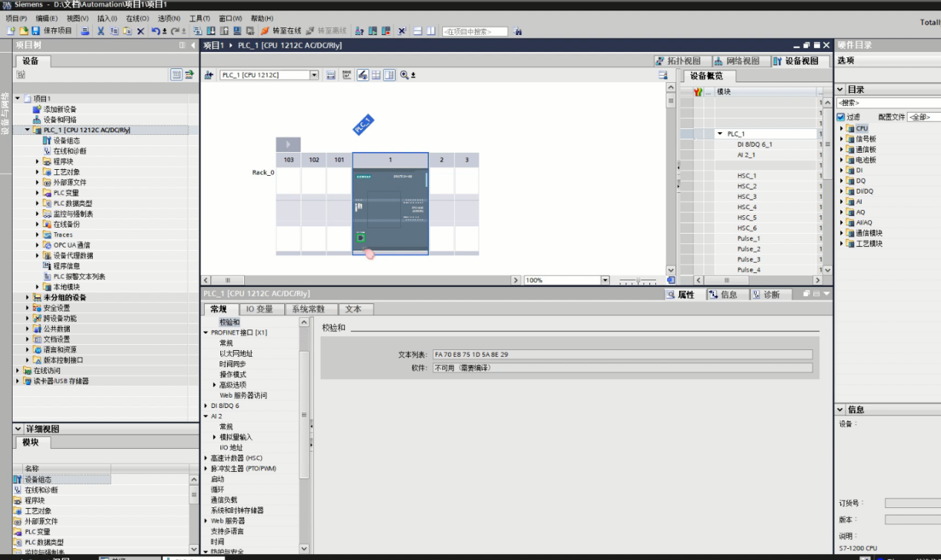Click the Delete X icon in toolbar
This screenshot has height=560, width=941.
pos(140,31)
